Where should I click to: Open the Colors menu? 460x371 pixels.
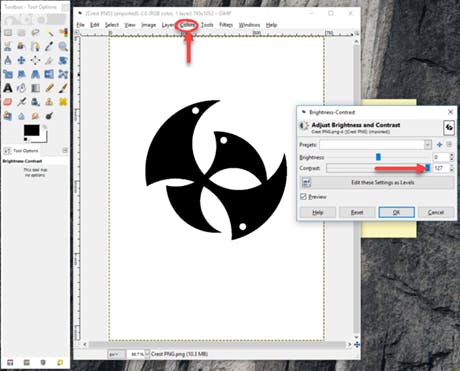pos(187,25)
